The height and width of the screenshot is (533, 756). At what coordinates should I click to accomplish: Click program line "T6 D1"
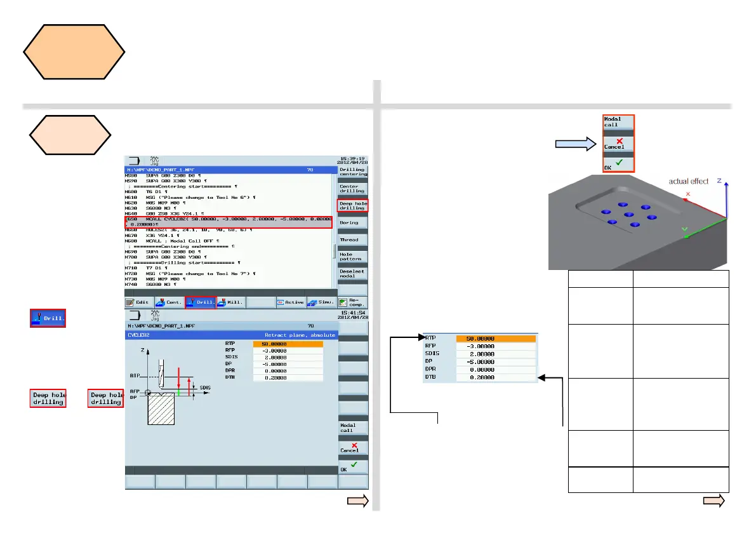[156, 192]
